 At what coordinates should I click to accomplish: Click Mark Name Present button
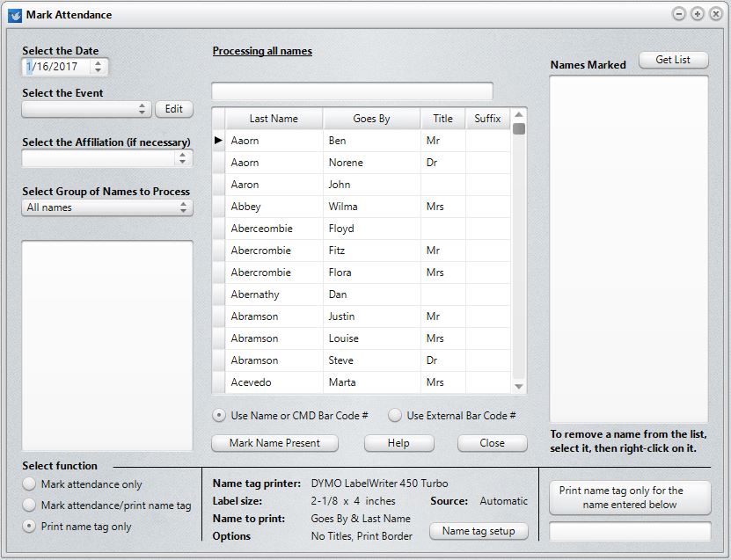[x=274, y=443]
